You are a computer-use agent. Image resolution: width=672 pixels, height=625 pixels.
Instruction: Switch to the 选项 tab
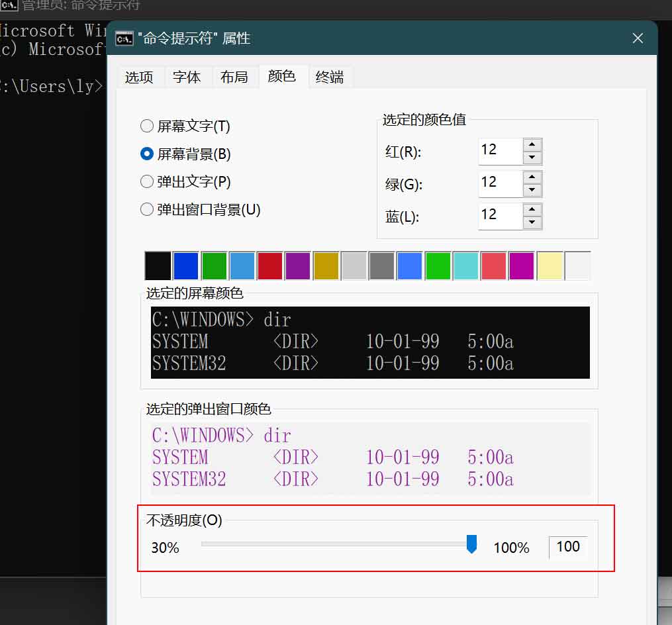[x=139, y=77]
